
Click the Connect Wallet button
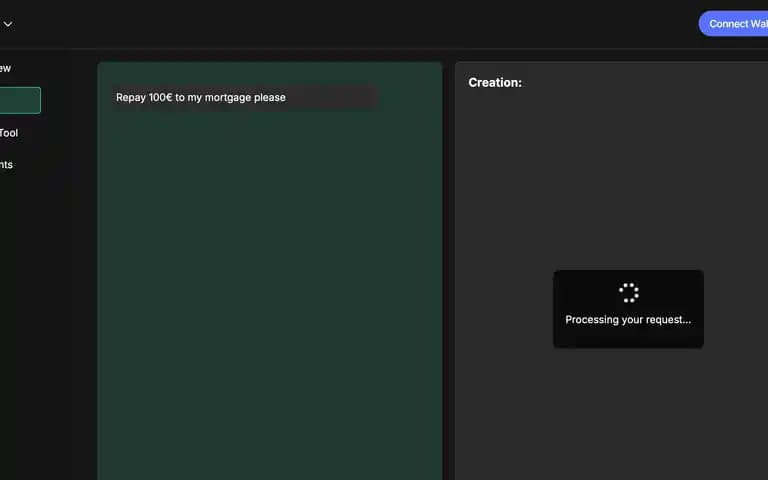point(733,24)
